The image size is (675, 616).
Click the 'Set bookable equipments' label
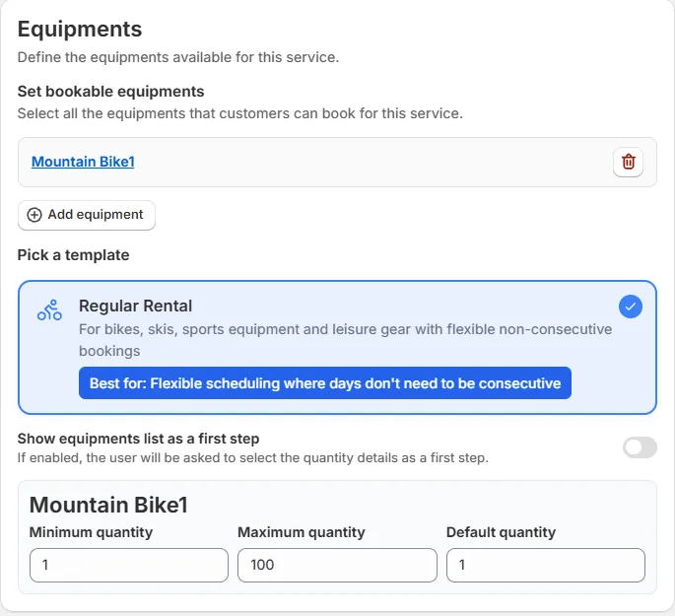(x=110, y=92)
